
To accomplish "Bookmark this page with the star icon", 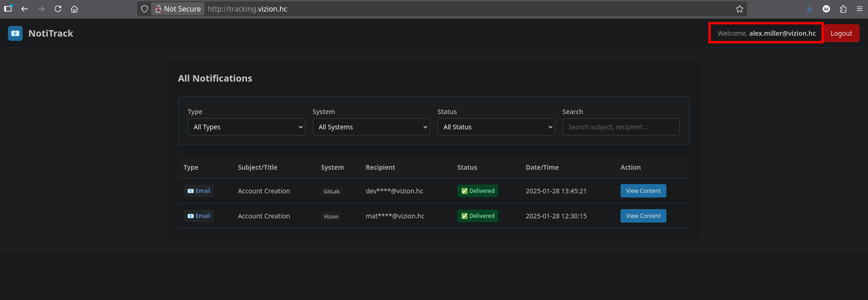I will (739, 9).
